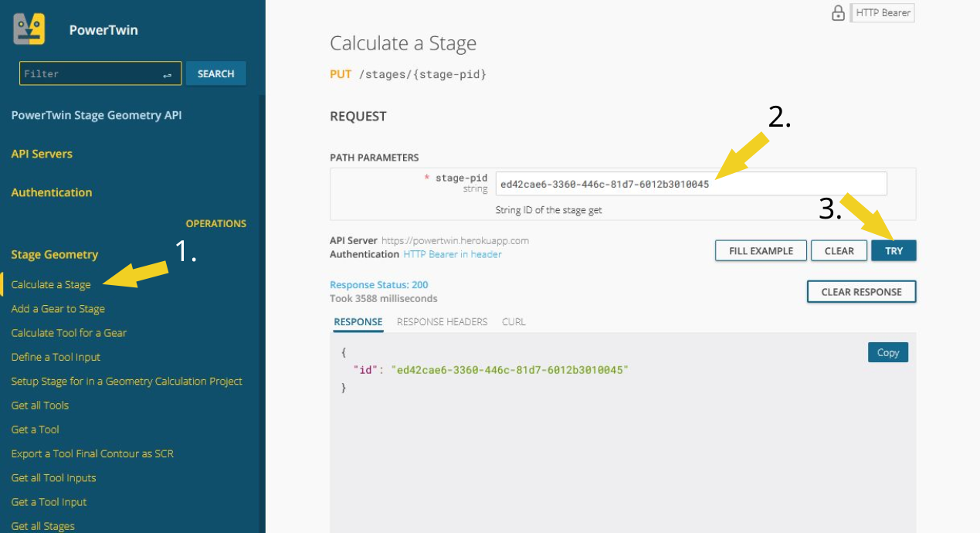Switch to the RESPONSE HEADERS tab
This screenshot has height=533, width=980.
[442, 322]
